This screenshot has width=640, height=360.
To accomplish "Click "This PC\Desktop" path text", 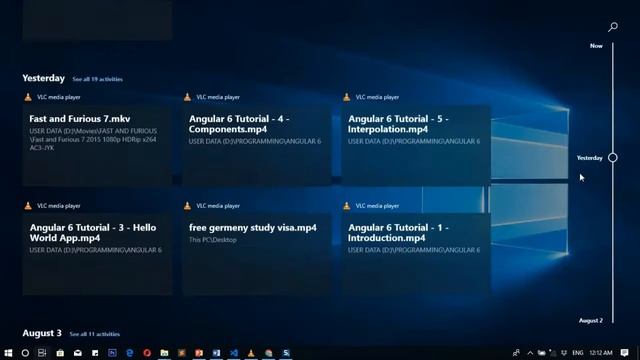I will pos(213,240).
